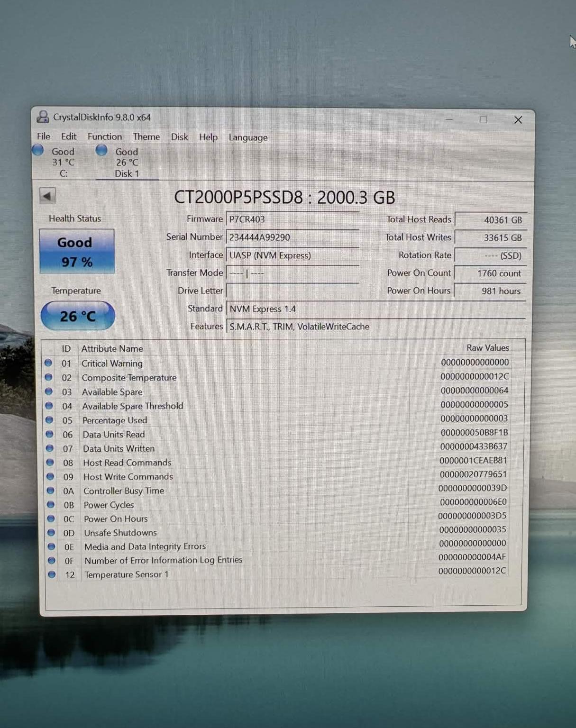Click the Transfer Mode field
This screenshot has height=728, width=576.
click(x=293, y=273)
